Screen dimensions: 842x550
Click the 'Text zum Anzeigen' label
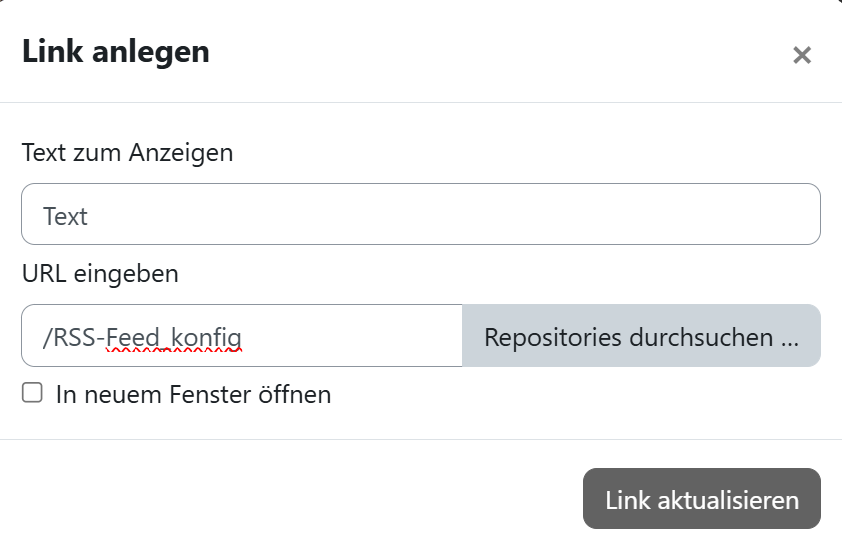click(127, 153)
